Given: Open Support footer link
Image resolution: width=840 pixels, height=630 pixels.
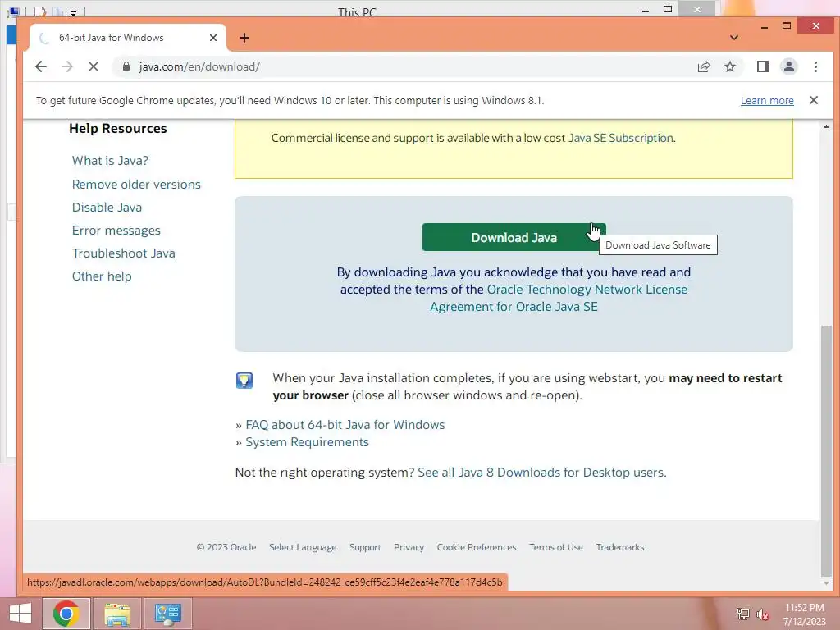Looking at the screenshot, I should (x=365, y=547).
